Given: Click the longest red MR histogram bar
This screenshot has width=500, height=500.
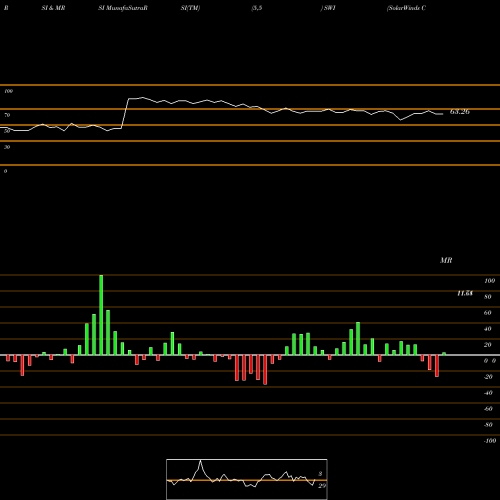Looking at the screenshot, I should (x=265, y=370).
